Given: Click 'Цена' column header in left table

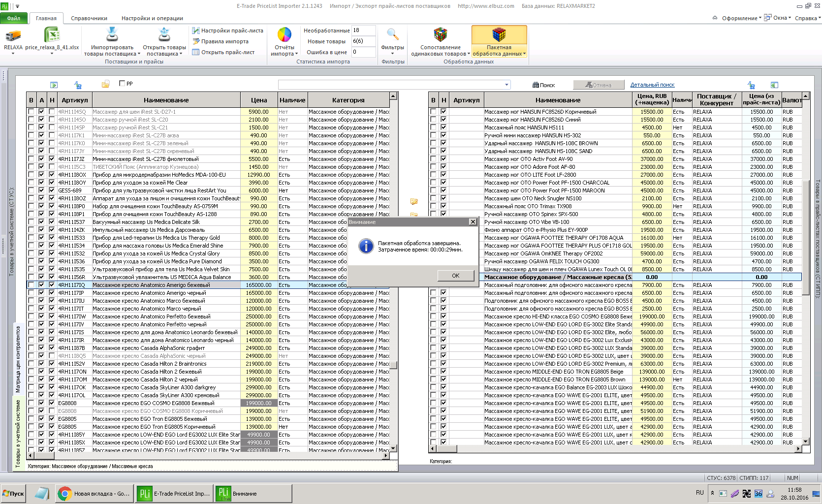Looking at the screenshot, I should click(259, 100).
